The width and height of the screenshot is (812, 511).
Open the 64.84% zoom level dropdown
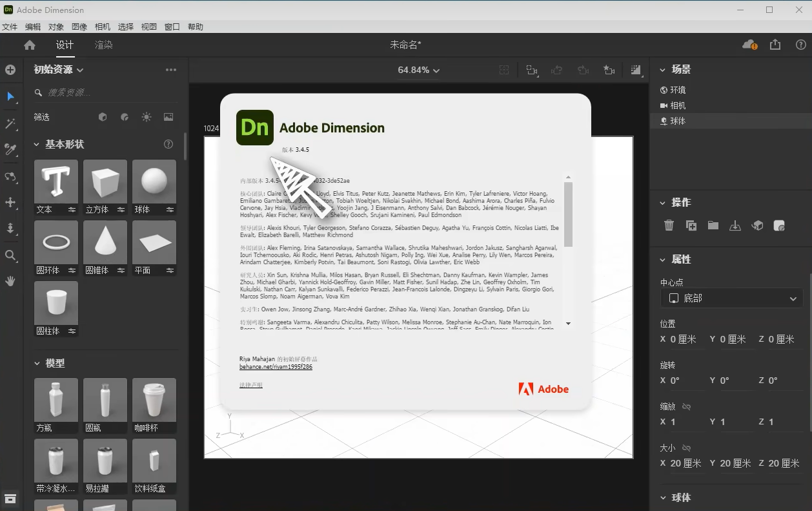(418, 70)
